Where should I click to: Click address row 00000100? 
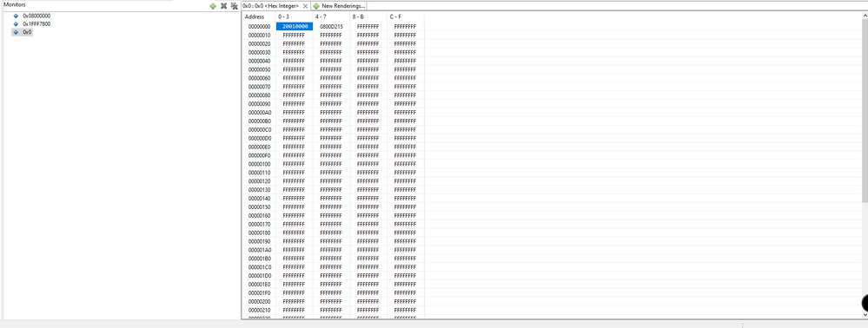pyautogui.click(x=259, y=164)
